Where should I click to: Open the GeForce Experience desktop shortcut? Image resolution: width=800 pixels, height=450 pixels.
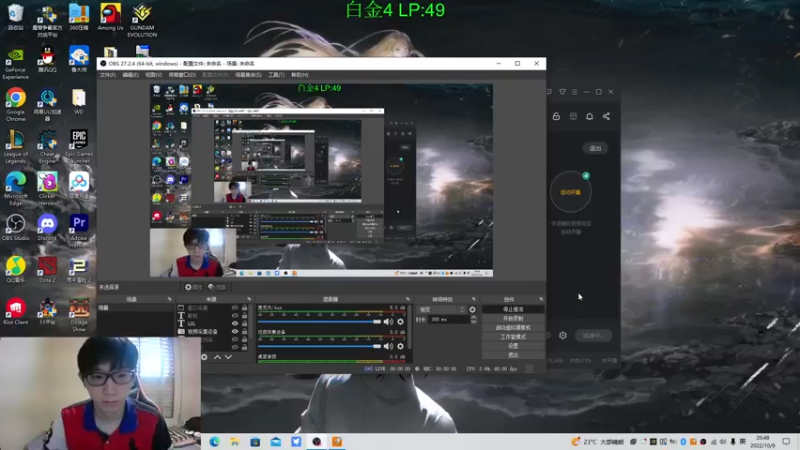(x=15, y=64)
